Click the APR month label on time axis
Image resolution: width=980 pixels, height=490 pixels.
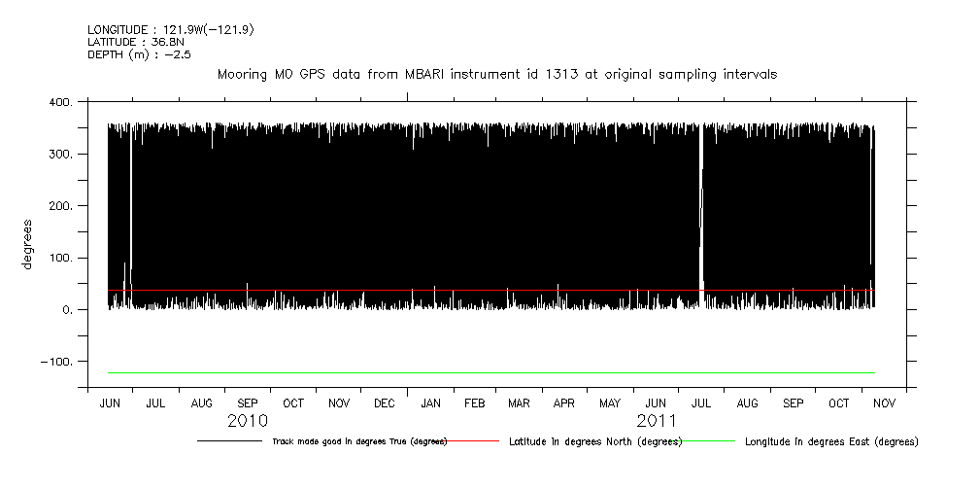click(564, 402)
